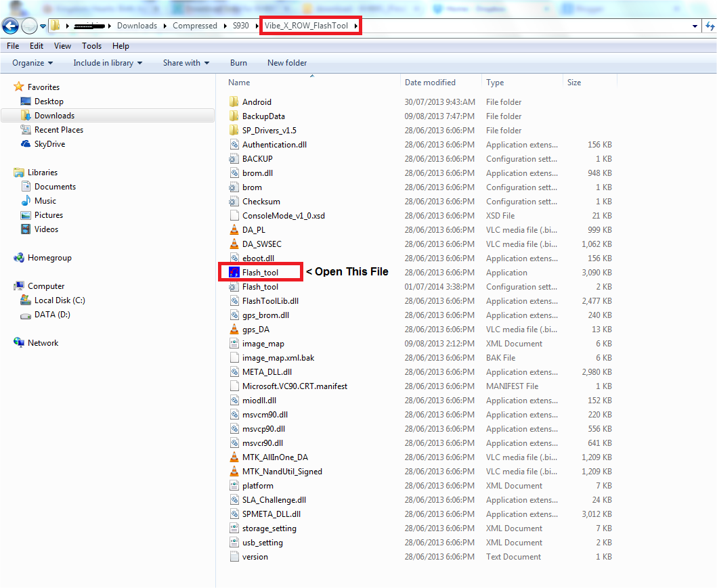Click the SkyDrive cloud icon
The height and width of the screenshot is (588, 717).
[26, 143]
